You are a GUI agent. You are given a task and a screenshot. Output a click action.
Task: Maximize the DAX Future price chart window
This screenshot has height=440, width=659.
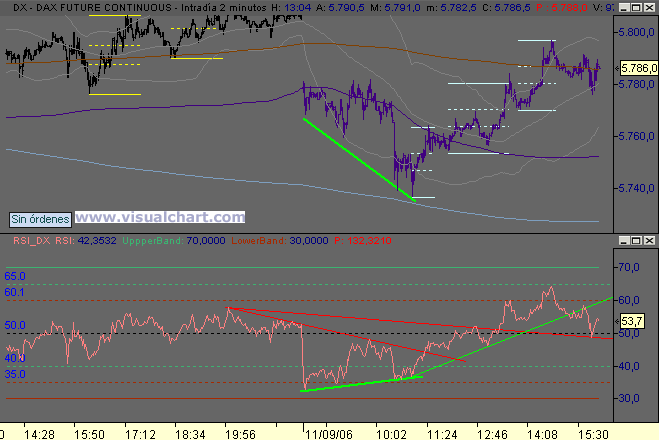coord(636,8)
